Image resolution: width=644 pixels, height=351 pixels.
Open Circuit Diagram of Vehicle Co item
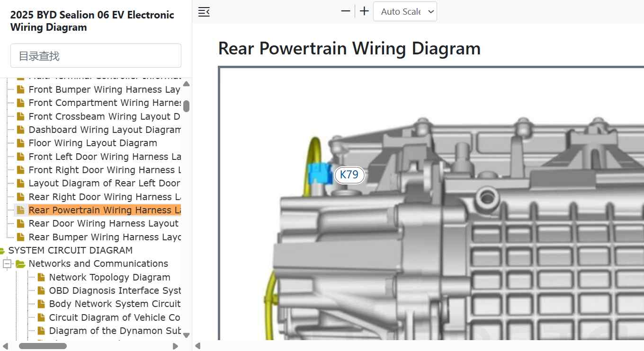[x=115, y=317]
